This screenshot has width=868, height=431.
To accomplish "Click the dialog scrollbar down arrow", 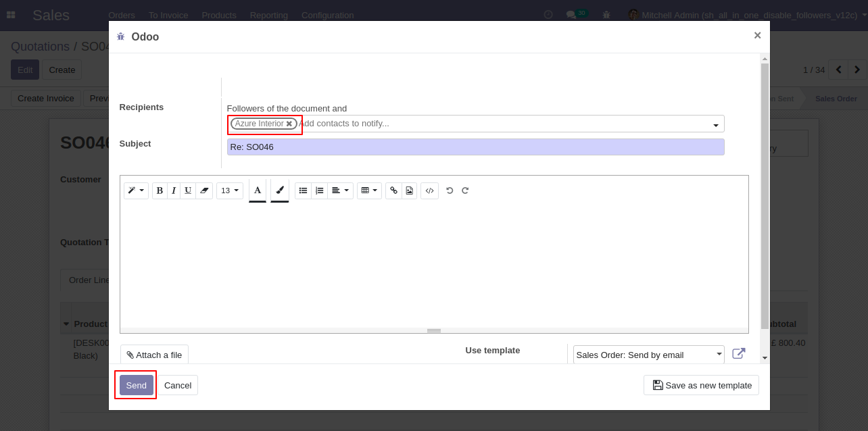I will coord(765,357).
